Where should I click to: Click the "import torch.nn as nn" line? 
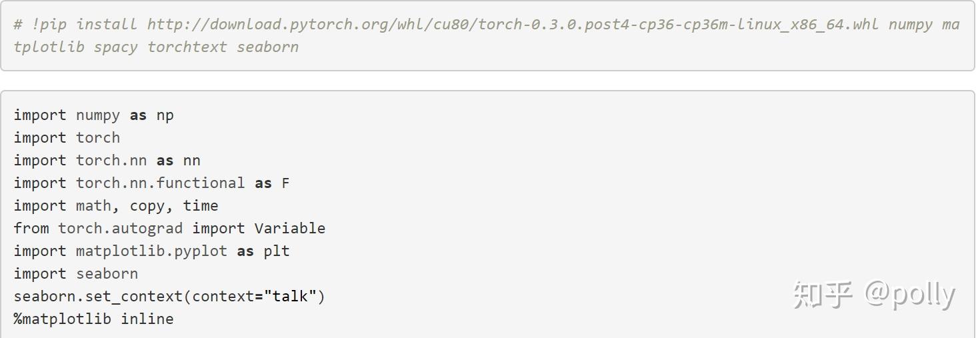point(107,161)
